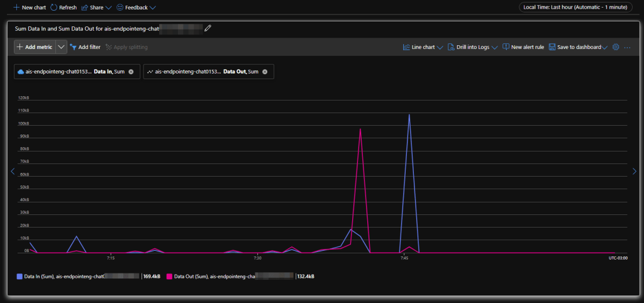This screenshot has width=644, height=303.
Task: Click the Apply splitting option
Action: click(126, 47)
